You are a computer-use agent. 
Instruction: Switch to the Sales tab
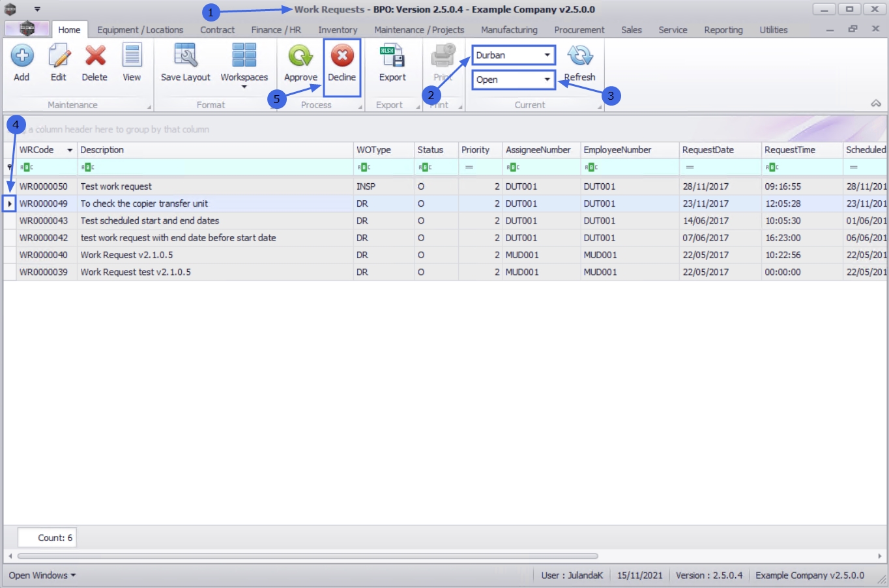coord(632,30)
